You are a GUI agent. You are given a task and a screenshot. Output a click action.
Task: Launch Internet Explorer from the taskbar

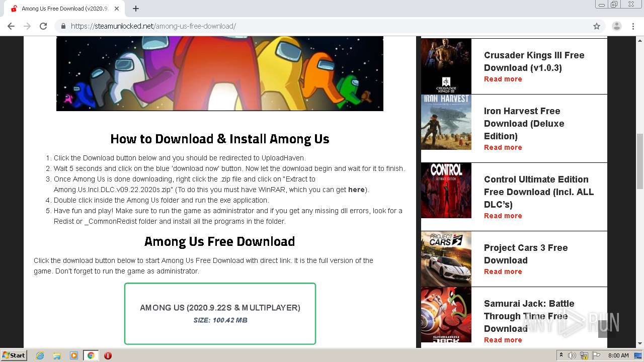[40, 355]
